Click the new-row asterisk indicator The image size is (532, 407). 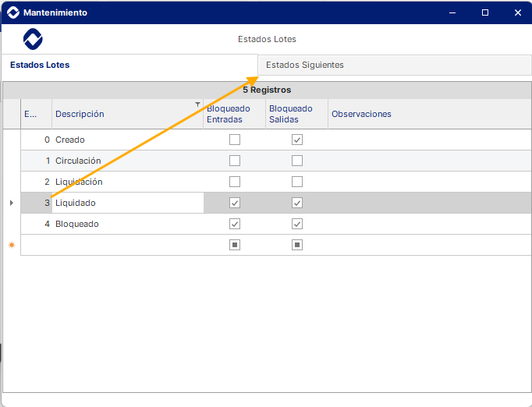click(x=12, y=245)
